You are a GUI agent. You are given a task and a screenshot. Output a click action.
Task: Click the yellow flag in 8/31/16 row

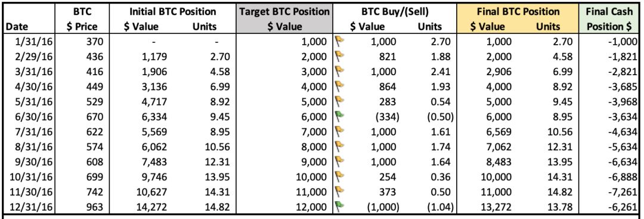(x=339, y=145)
